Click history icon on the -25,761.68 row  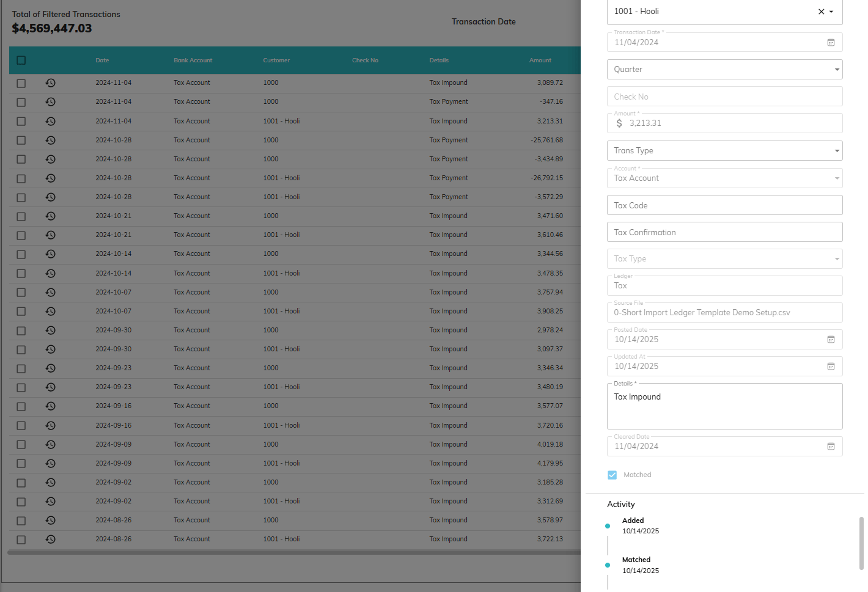(x=50, y=141)
